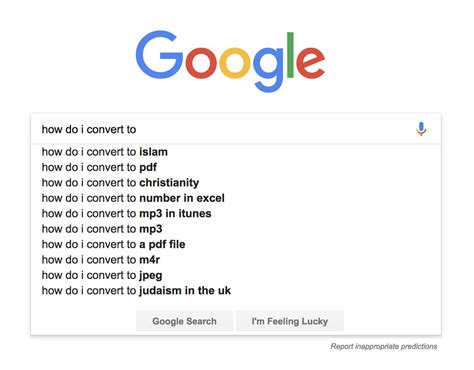Click the voice search microphone icon
The image size is (474, 370).
[421, 129]
